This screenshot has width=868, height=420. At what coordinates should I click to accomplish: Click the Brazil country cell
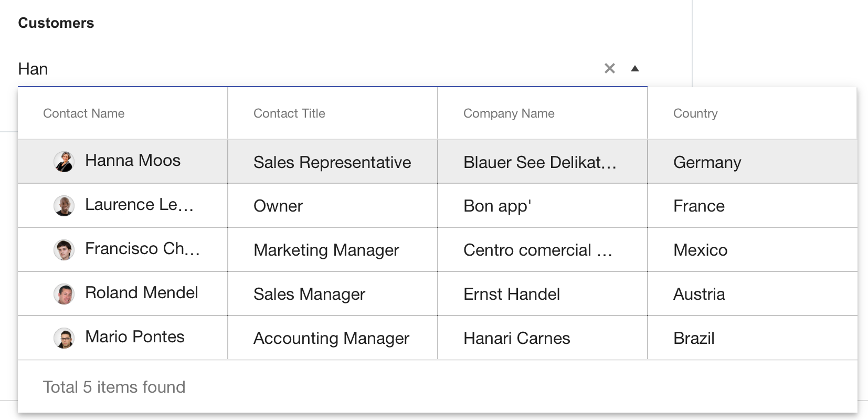point(694,339)
